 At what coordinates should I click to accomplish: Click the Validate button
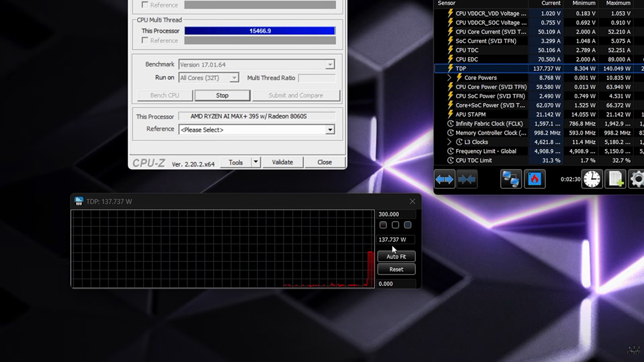pyautogui.click(x=282, y=162)
